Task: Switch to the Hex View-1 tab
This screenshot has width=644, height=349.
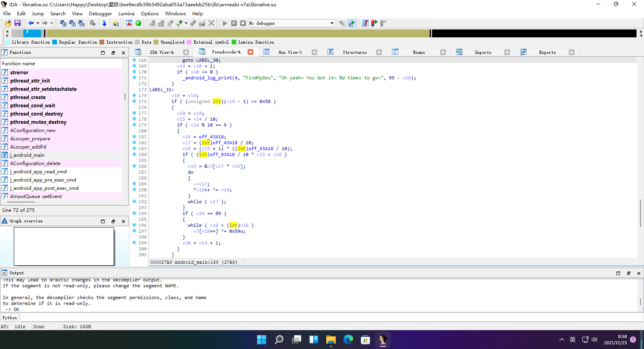Action: click(290, 52)
